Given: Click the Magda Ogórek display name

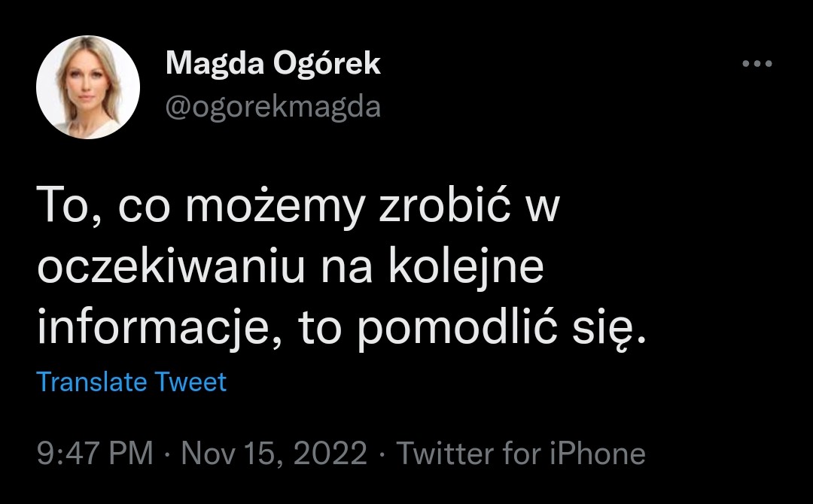Looking at the screenshot, I should pos(273,65).
